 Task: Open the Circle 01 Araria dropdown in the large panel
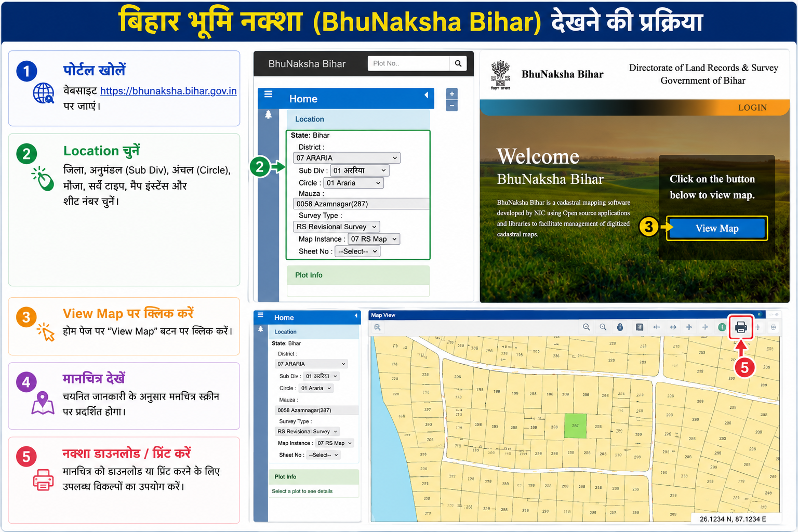click(x=354, y=183)
